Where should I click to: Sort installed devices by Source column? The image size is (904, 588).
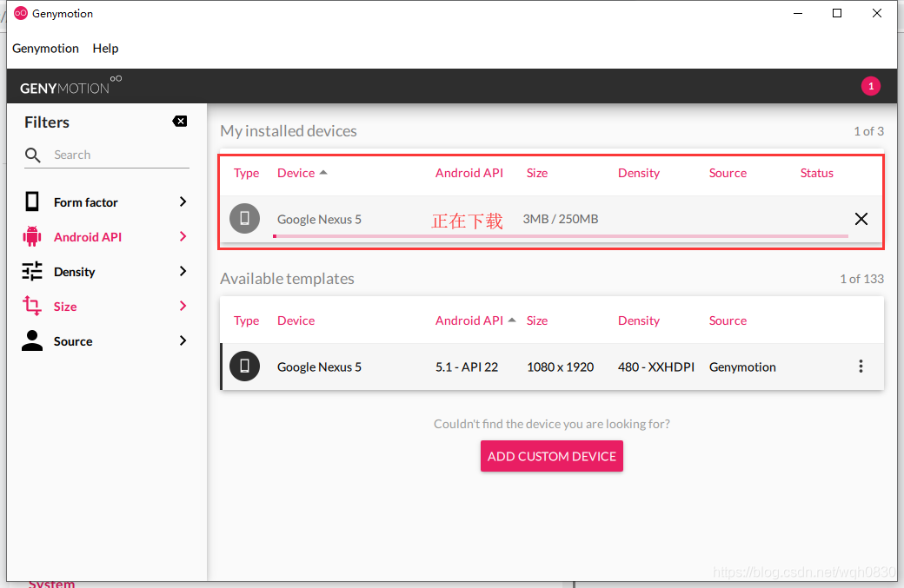click(728, 174)
